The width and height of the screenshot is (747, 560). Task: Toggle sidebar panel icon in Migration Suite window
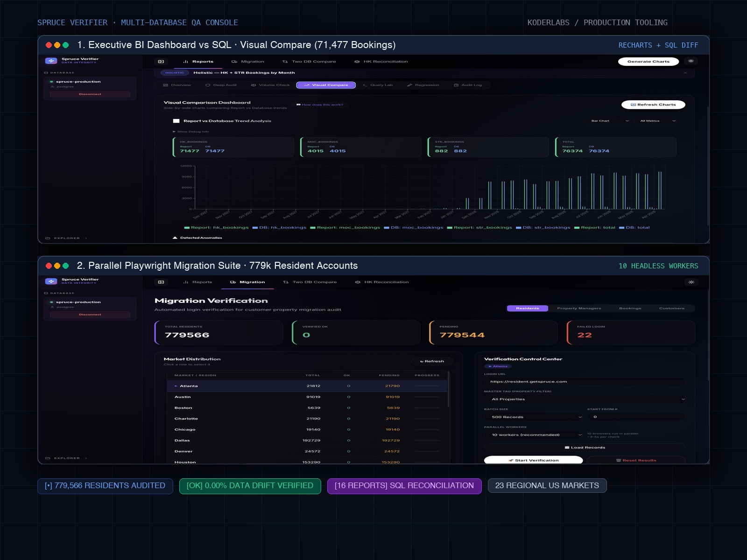point(161,282)
